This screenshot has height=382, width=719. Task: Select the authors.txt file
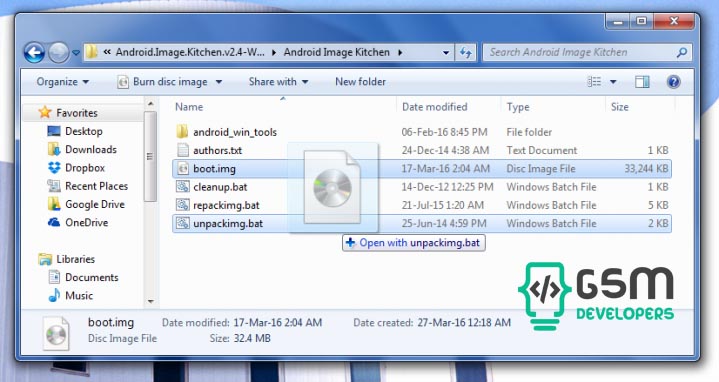(217, 150)
